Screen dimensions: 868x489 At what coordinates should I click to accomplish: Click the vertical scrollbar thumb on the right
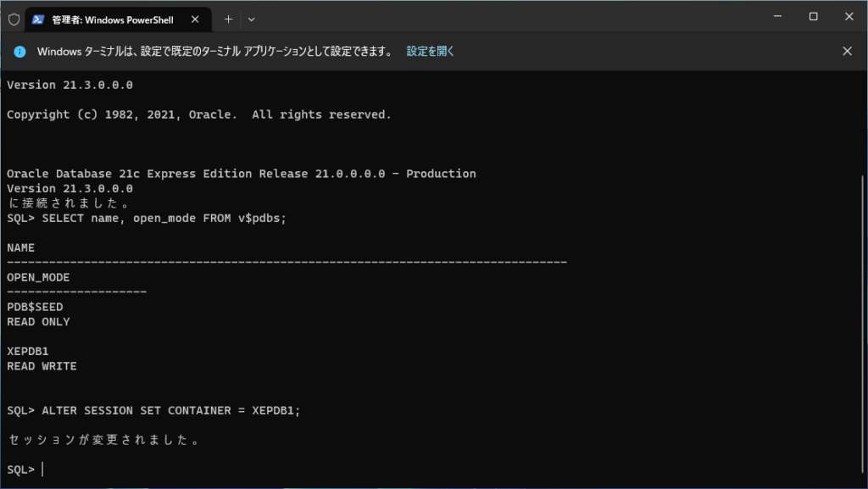point(863,322)
